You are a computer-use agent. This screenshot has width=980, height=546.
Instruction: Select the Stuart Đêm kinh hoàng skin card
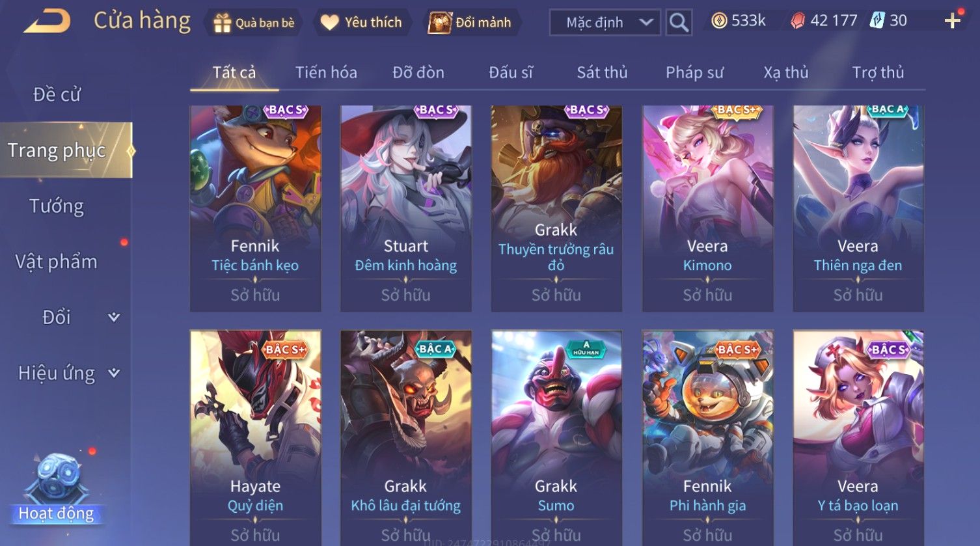point(406,208)
